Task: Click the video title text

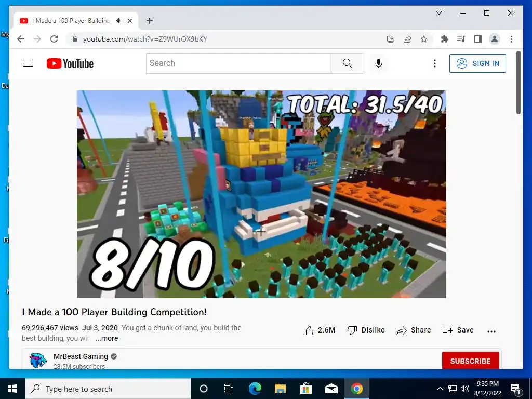Action: pos(114,312)
